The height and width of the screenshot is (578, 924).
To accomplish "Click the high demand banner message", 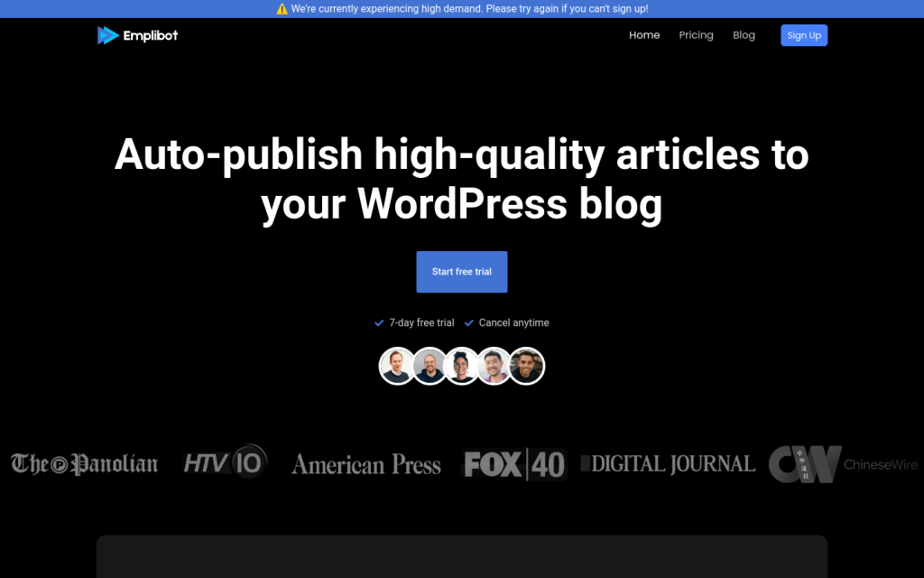I will [469, 9].
